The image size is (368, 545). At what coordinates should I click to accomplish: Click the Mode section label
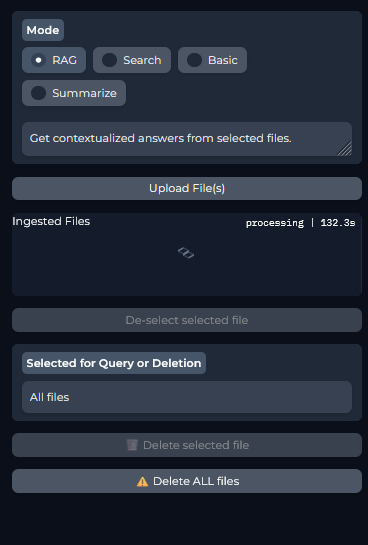(x=43, y=30)
